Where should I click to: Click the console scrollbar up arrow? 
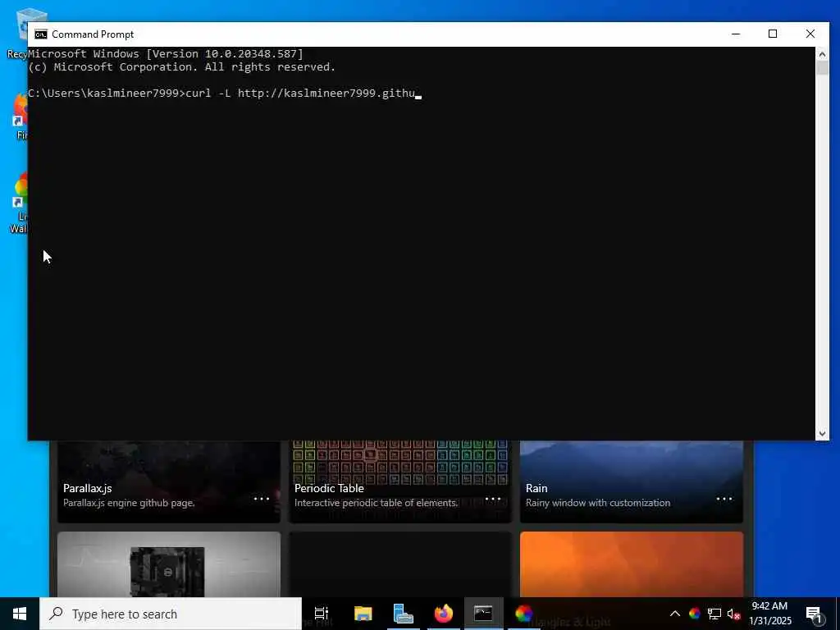(x=822, y=54)
